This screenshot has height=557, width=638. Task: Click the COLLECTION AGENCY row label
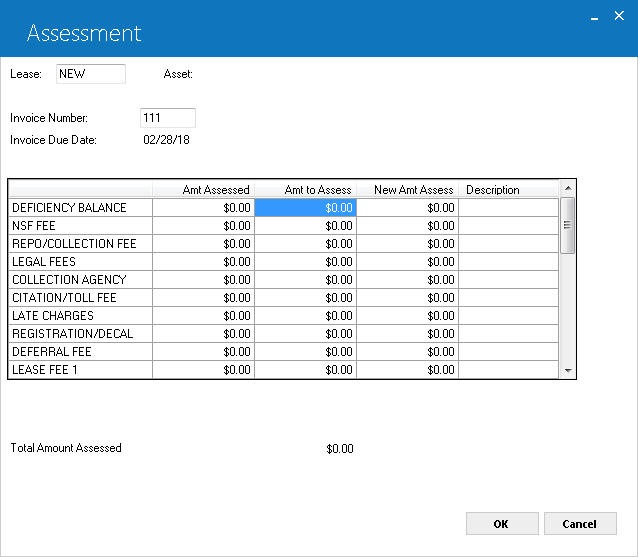81,280
